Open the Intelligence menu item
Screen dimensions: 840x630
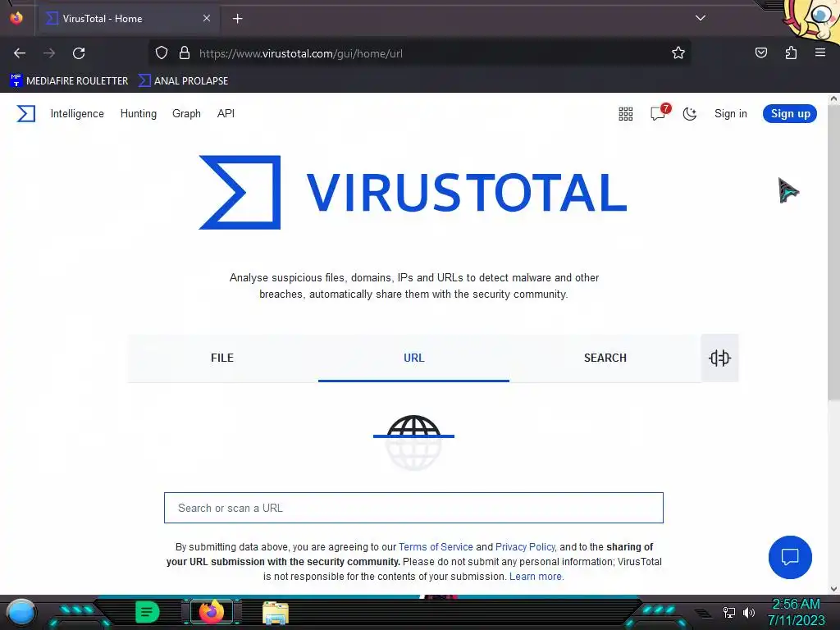77,113
